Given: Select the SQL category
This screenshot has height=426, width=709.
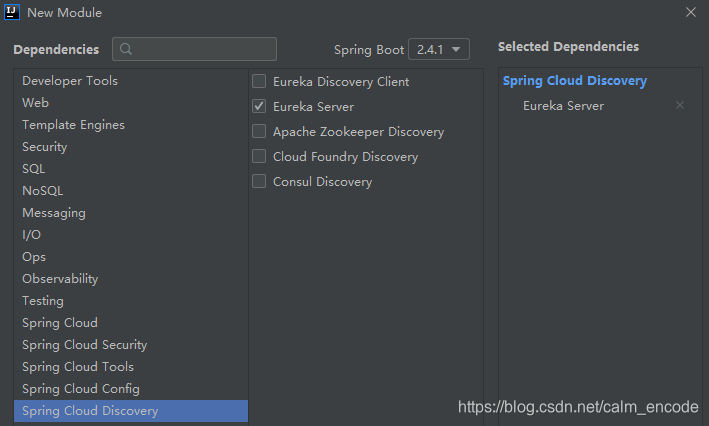Looking at the screenshot, I should 131,169.
